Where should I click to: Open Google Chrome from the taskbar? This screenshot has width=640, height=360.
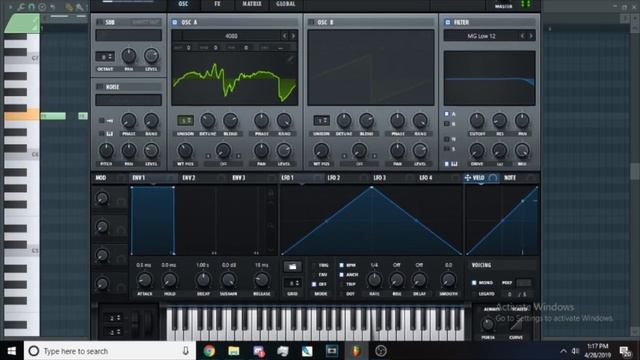coord(209,351)
